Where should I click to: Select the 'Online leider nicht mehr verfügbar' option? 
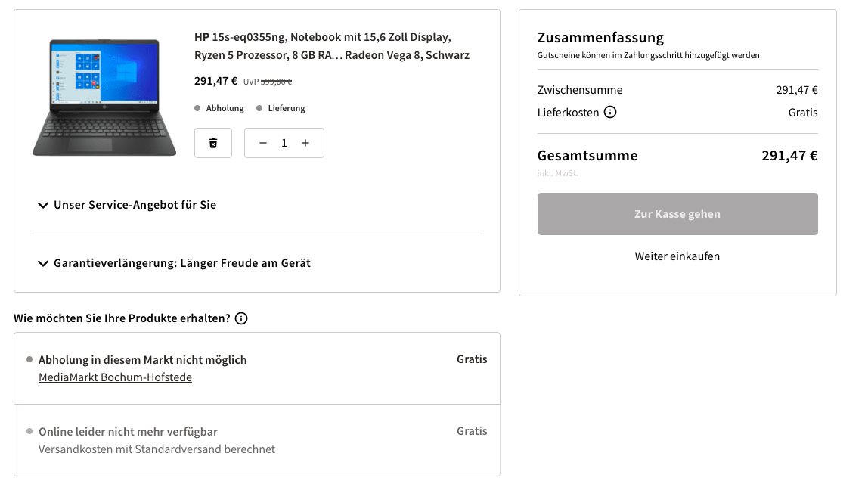point(128,432)
